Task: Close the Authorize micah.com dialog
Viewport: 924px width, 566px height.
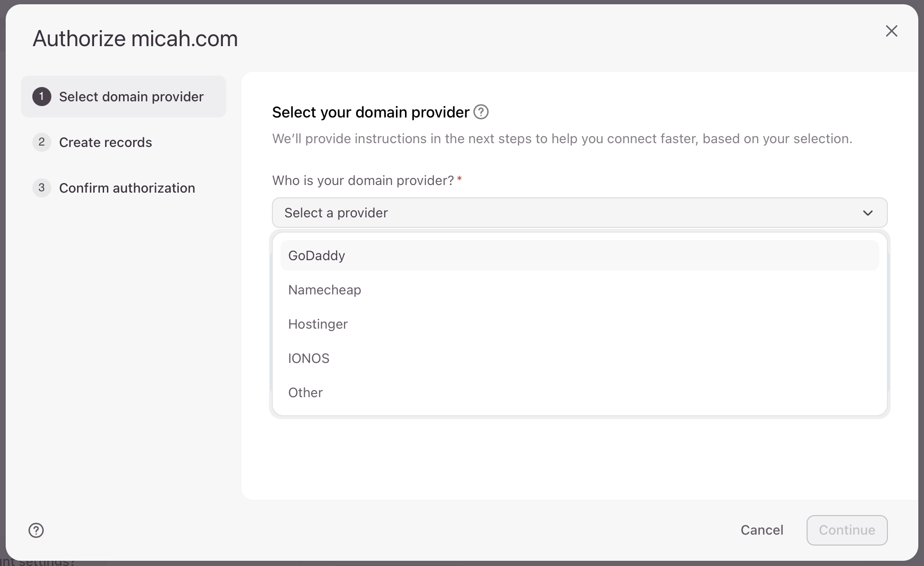Action: click(891, 31)
